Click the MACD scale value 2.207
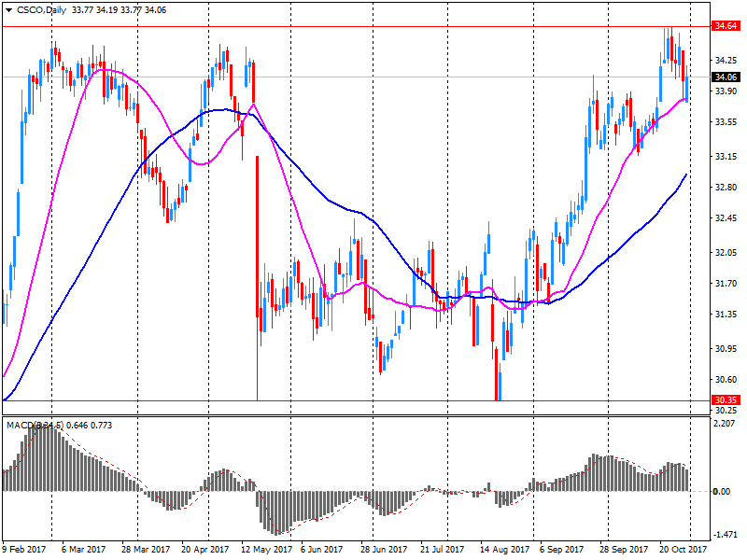The height and width of the screenshot is (560, 747). (x=725, y=423)
